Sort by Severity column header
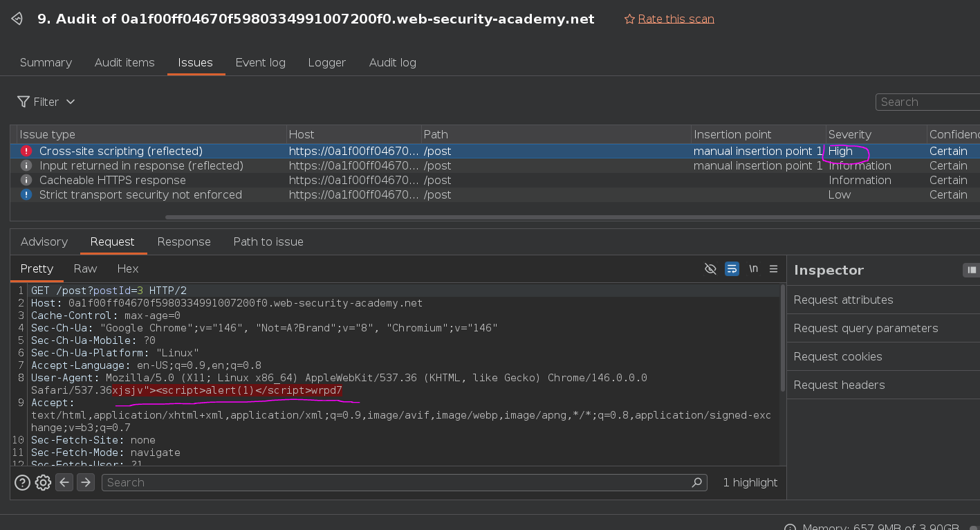This screenshot has width=980, height=530. pyautogui.click(x=876, y=134)
